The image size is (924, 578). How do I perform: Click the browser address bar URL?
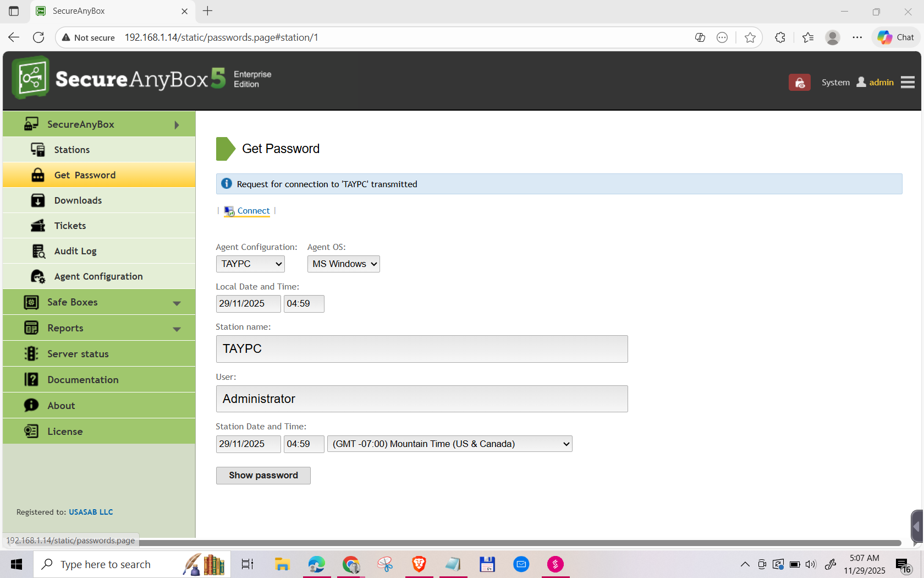[221, 37]
